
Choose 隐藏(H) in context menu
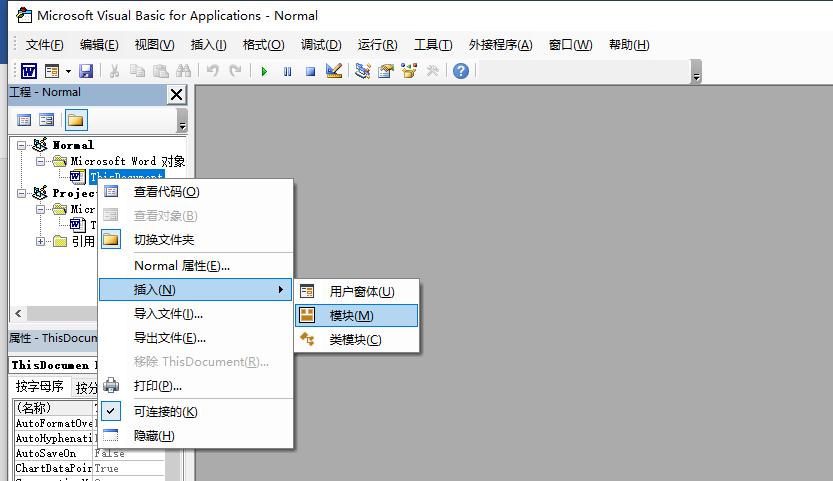click(196, 436)
